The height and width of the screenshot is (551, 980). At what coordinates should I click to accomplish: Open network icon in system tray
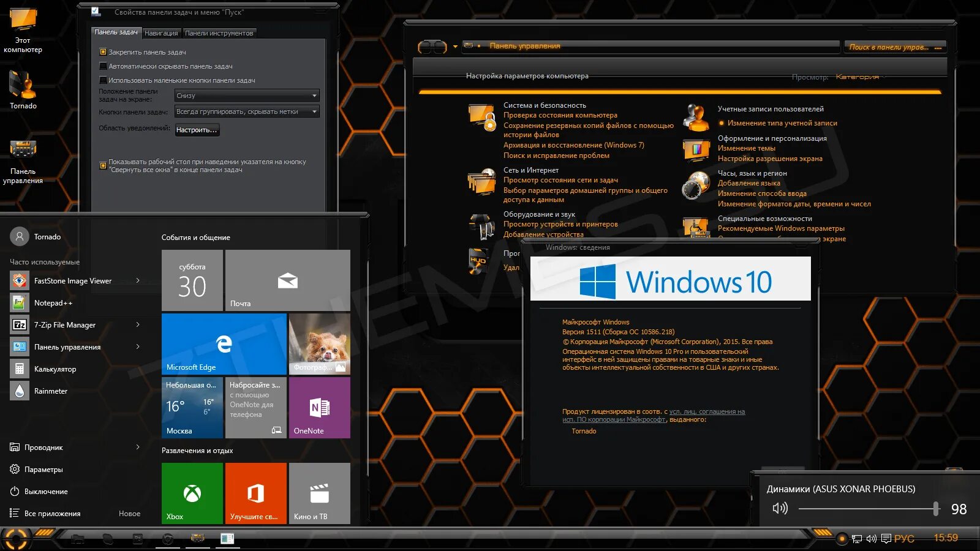[x=857, y=539]
